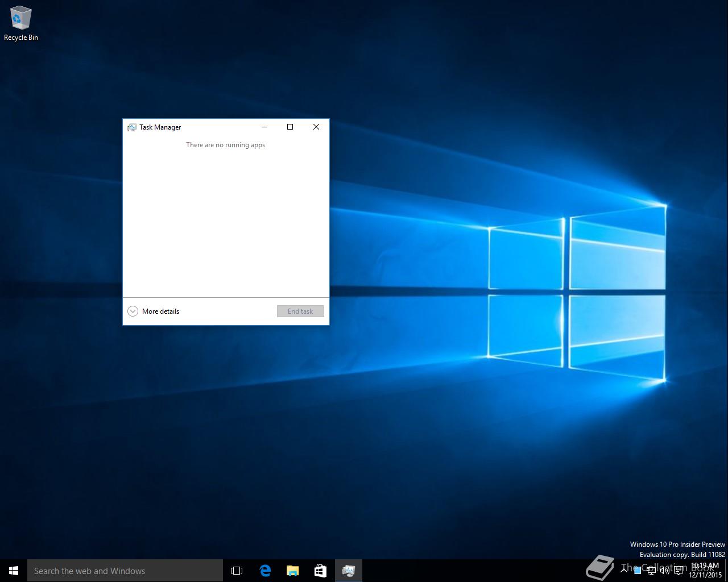
Task: Open the volume control tray icon
Action: tap(664, 571)
